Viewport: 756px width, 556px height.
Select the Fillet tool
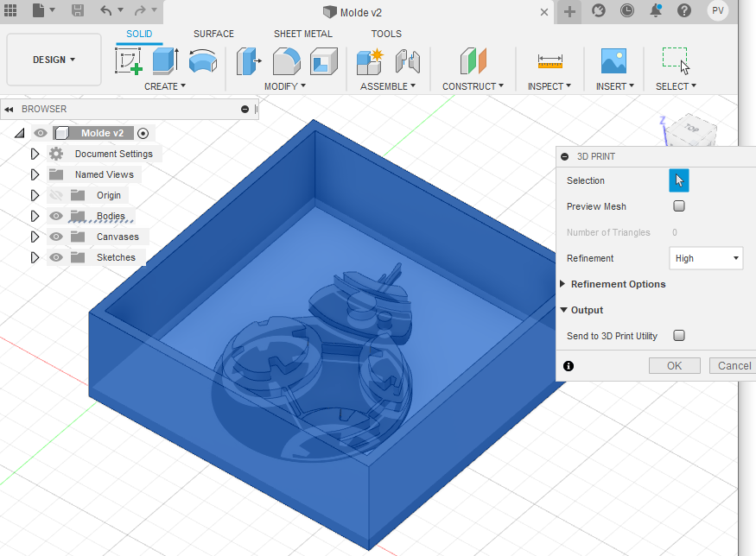[286, 60]
